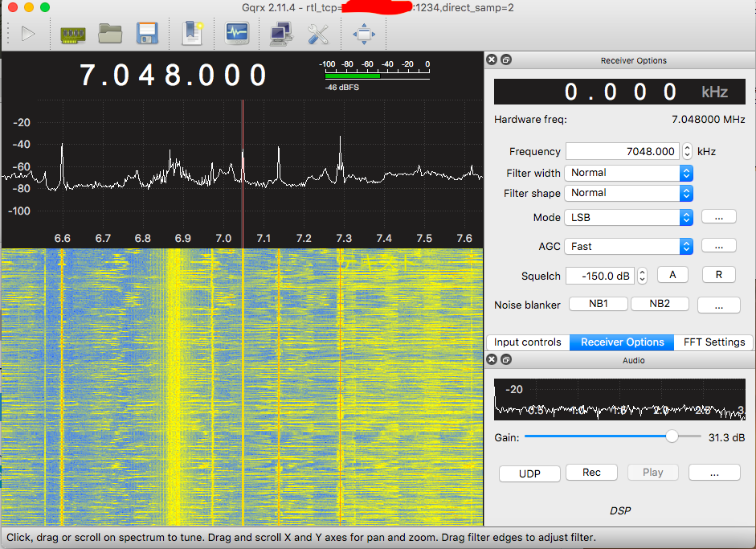Image resolution: width=756 pixels, height=549 pixels.
Task: Minimize the Gqrx window with yellow button
Action: [x=29, y=7]
